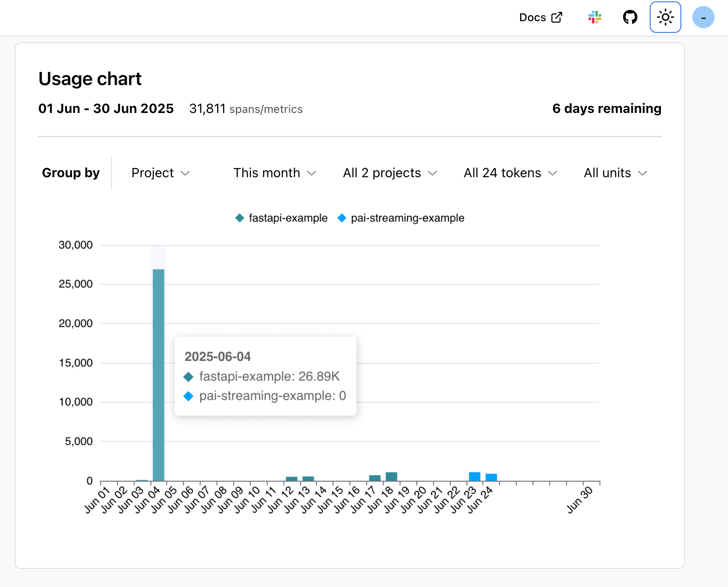The height and width of the screenshot is (587, 728).
Task: Click the Jun 18 fastapi-example bar
Action: coord(391,477)
